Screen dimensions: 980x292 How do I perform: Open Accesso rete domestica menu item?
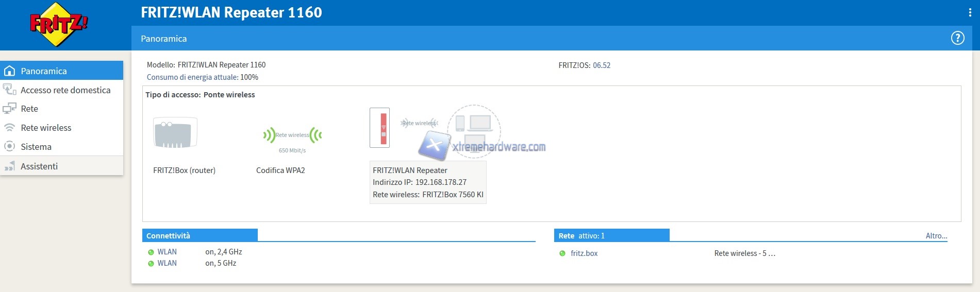click(x=65, y=90)
